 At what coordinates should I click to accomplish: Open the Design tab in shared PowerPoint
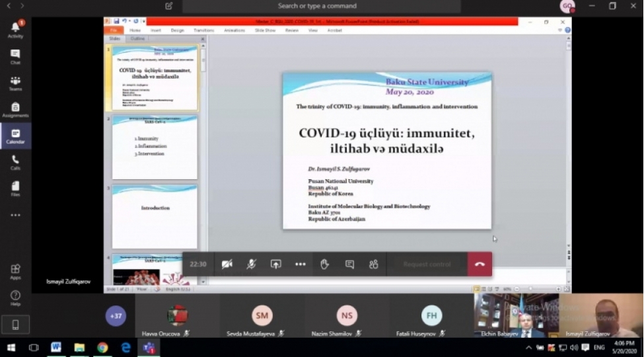178,30
